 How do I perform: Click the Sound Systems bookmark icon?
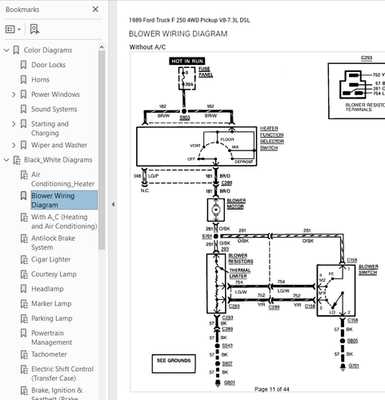tap(23, 109)
